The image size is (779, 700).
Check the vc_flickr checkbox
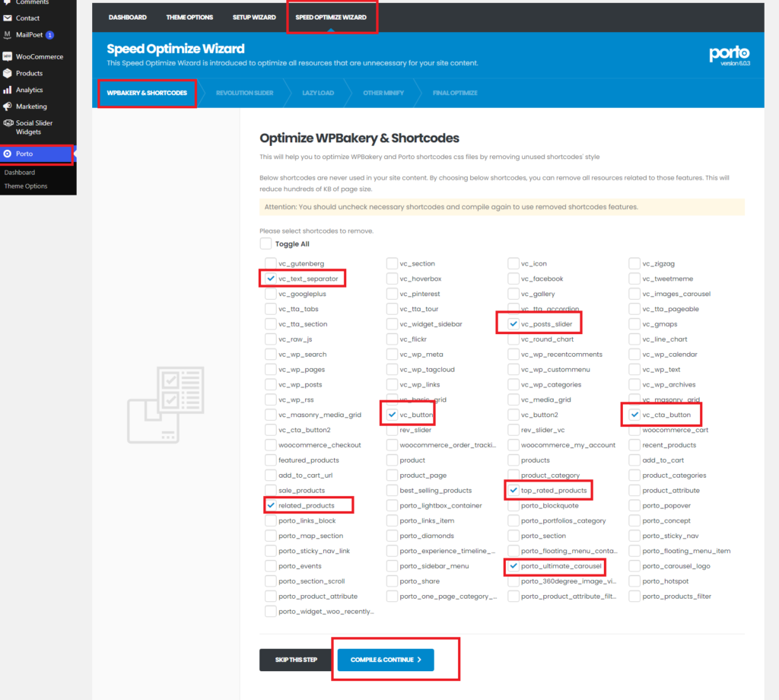392,339
